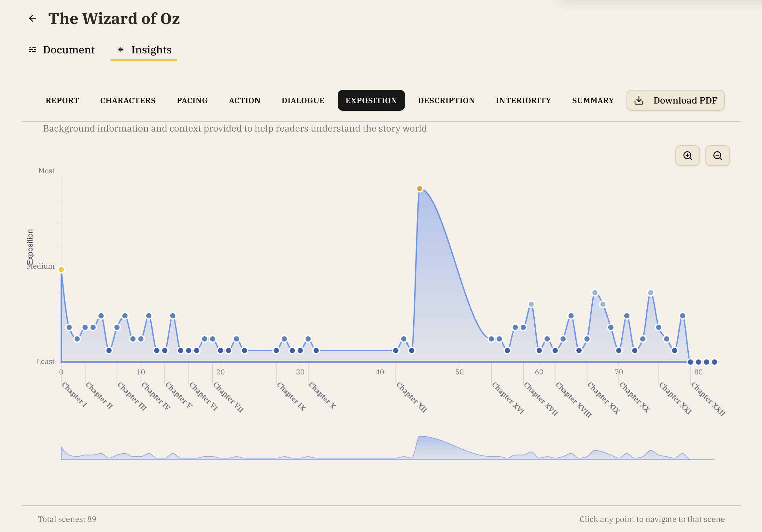762x532 pixels.
Task: Select the INTERIORITY metric
Action: (x=523, y=100)
